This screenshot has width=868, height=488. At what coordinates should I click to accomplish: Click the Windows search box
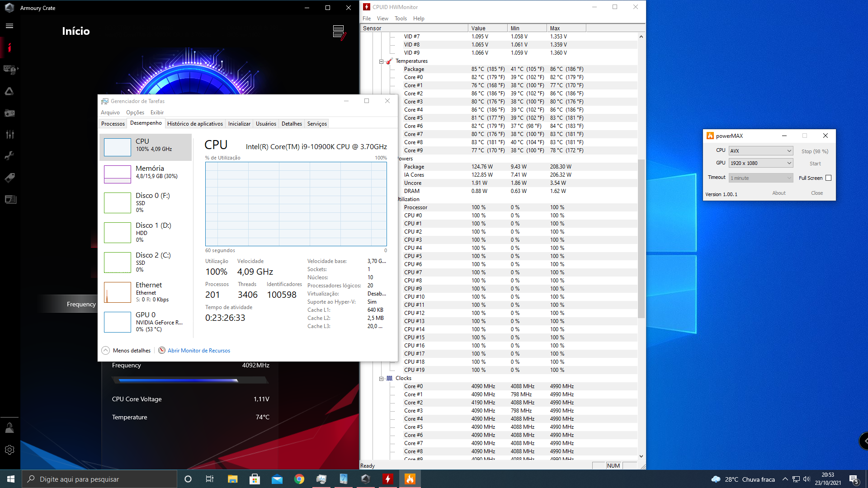[x=99, y=479]
